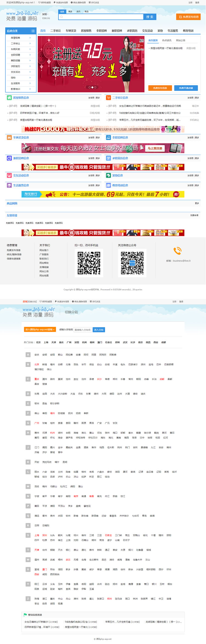The height and width of the screenshot is (644, 206).
Task: Switch to the 热点资讯 tab
Action: tap(167, 41)
